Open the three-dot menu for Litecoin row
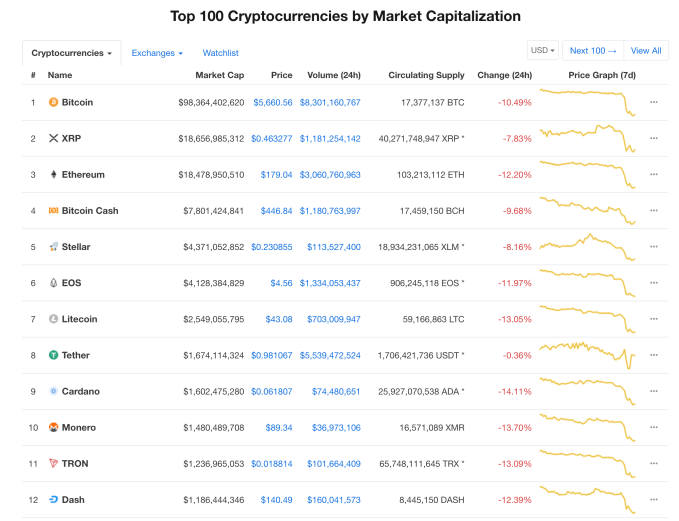Image resolution: width=679 pixels, height=521 pixels. click(654, 319)
